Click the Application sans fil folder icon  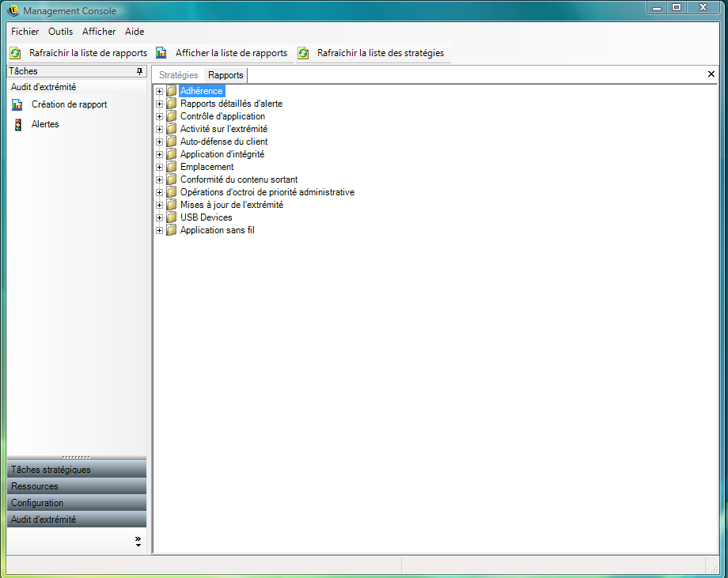click(172, 230)
